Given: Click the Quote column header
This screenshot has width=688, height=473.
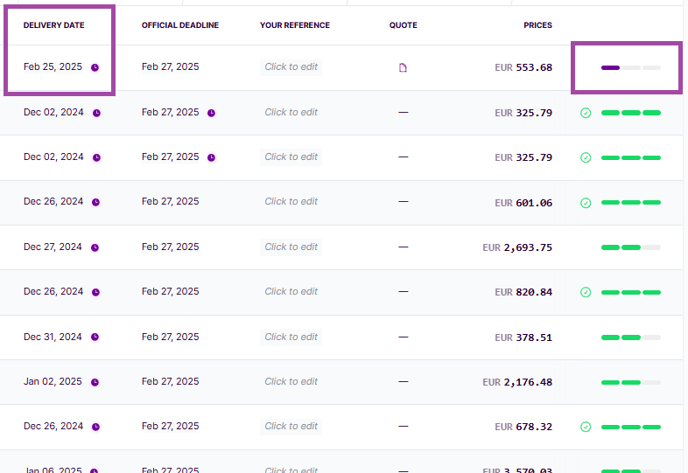Looking at the screenshot, I should 403,25.
